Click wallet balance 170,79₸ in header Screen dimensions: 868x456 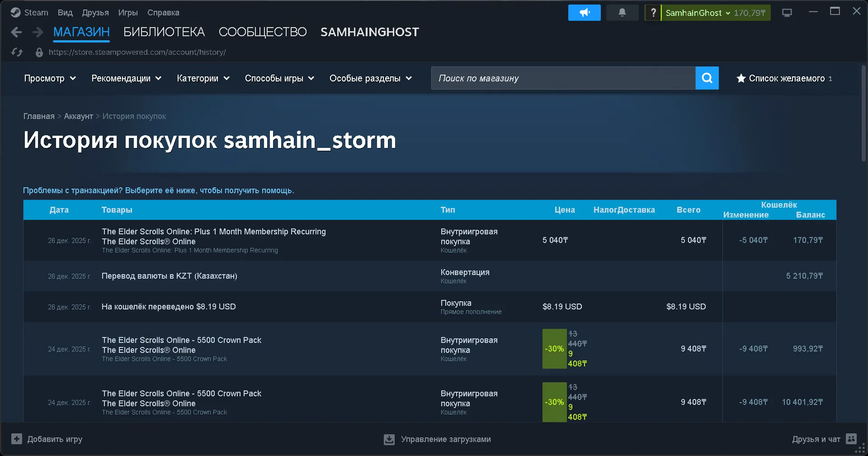pyautogui.click(x=750, y=13)
